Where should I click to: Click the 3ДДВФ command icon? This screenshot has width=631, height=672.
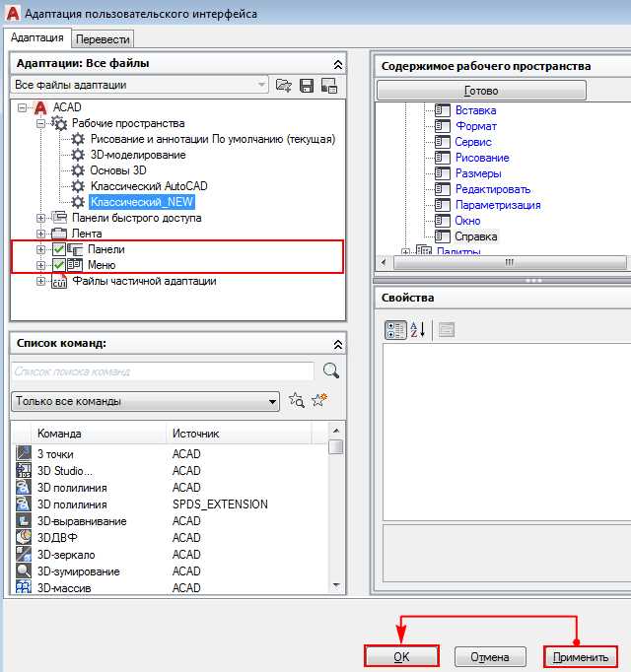tap(24, 537)
